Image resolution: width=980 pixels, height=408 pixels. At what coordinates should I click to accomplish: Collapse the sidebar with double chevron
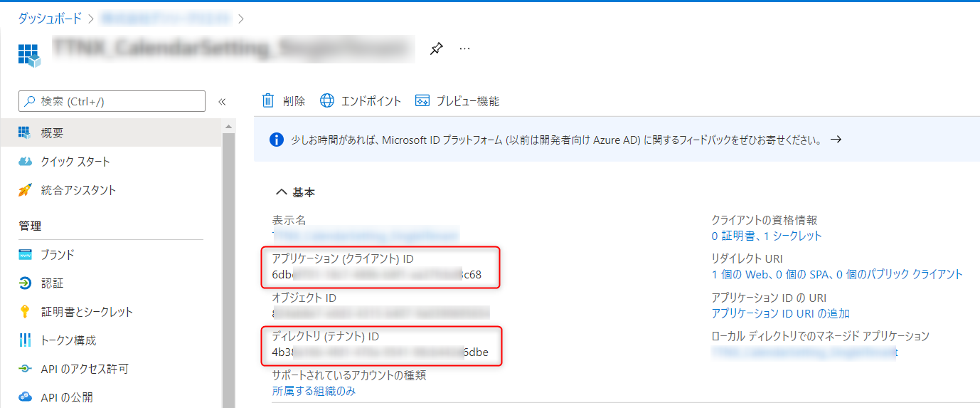tap(222, 102)
